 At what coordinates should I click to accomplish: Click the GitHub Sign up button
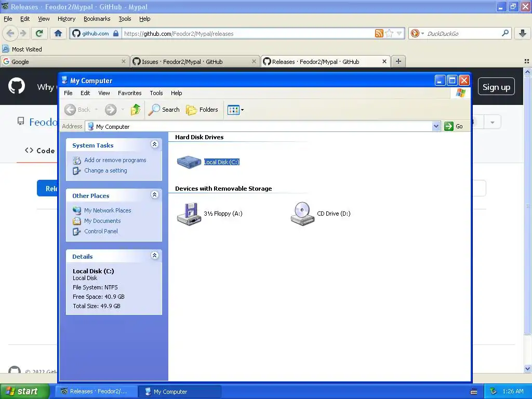496,87
